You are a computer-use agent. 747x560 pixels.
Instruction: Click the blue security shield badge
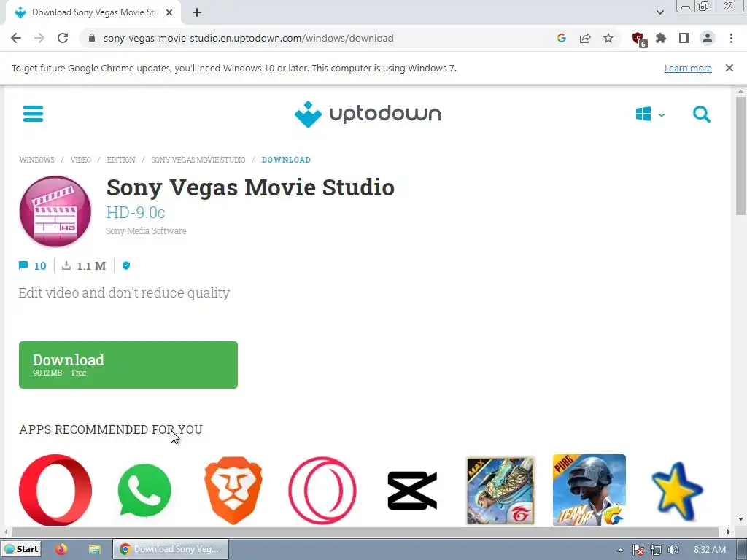pos(126,265)
